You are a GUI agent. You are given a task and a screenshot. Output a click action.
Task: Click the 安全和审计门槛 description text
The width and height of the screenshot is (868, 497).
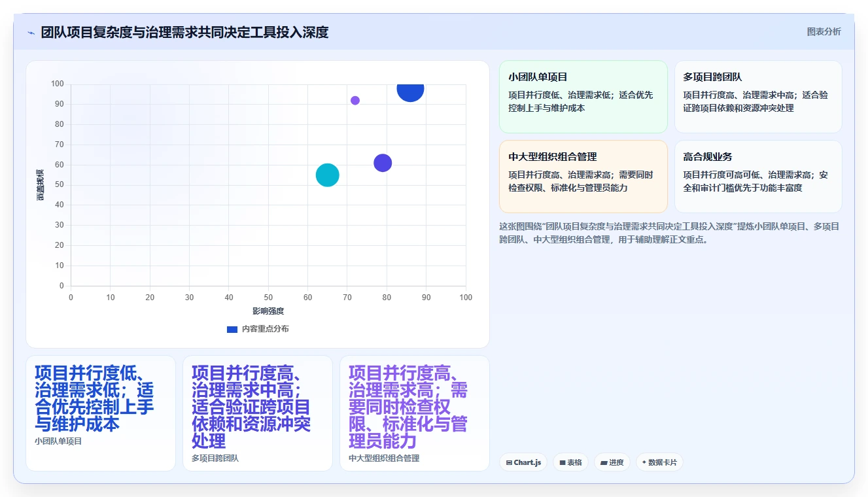pyautogui.click(x=755, y=181)
